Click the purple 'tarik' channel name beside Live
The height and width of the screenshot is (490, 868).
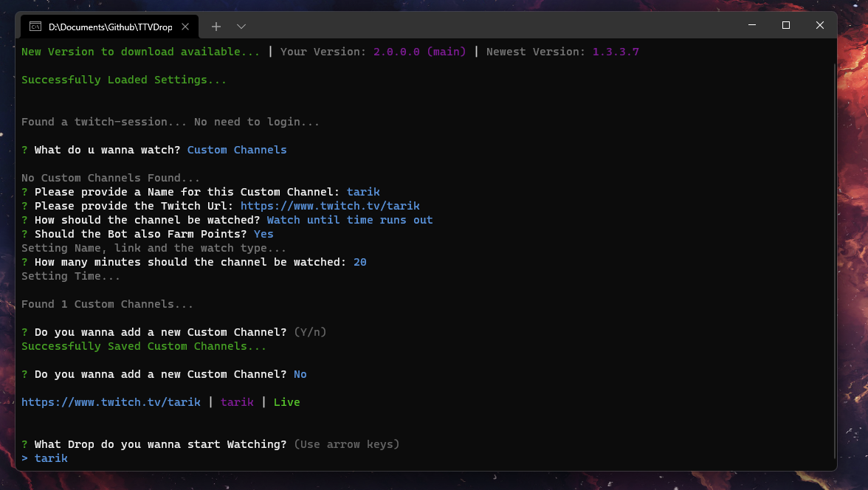point(237,402)
